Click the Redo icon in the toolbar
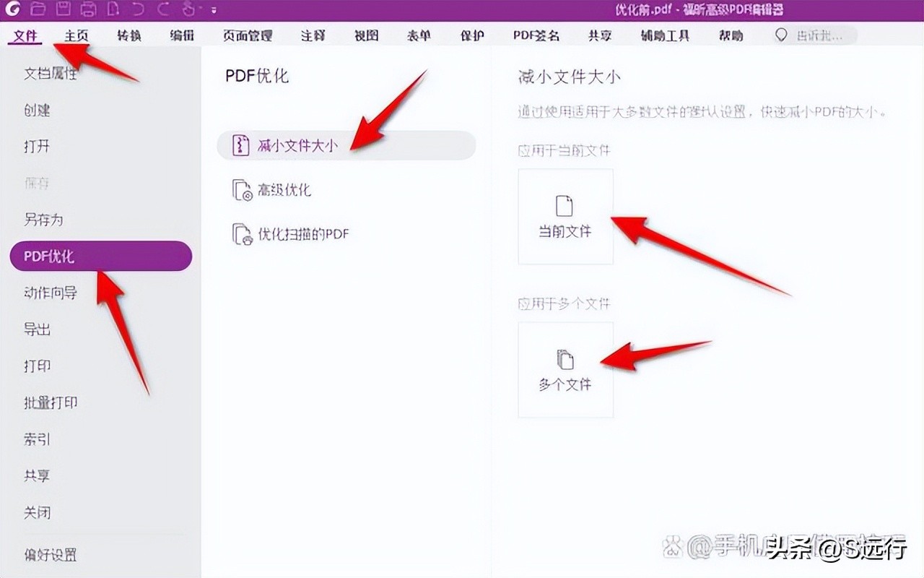 pyautogui.click(x=163, y=8)
